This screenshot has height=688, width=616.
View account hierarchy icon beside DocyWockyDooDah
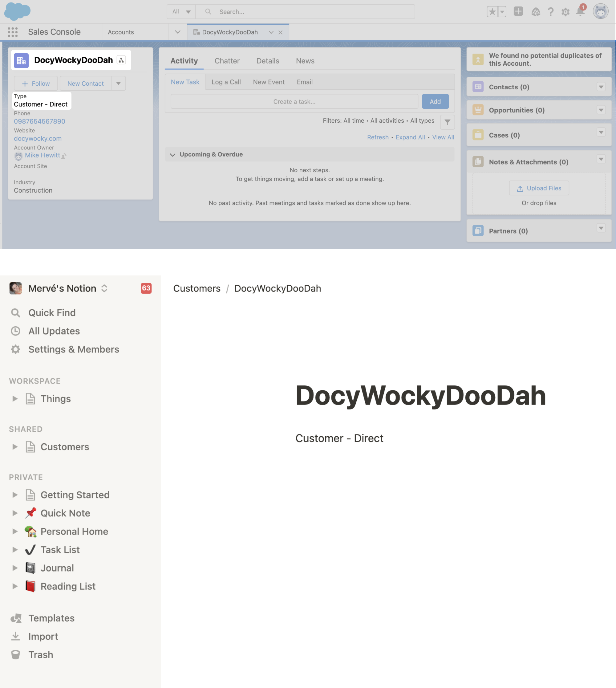tap(121, 60)
